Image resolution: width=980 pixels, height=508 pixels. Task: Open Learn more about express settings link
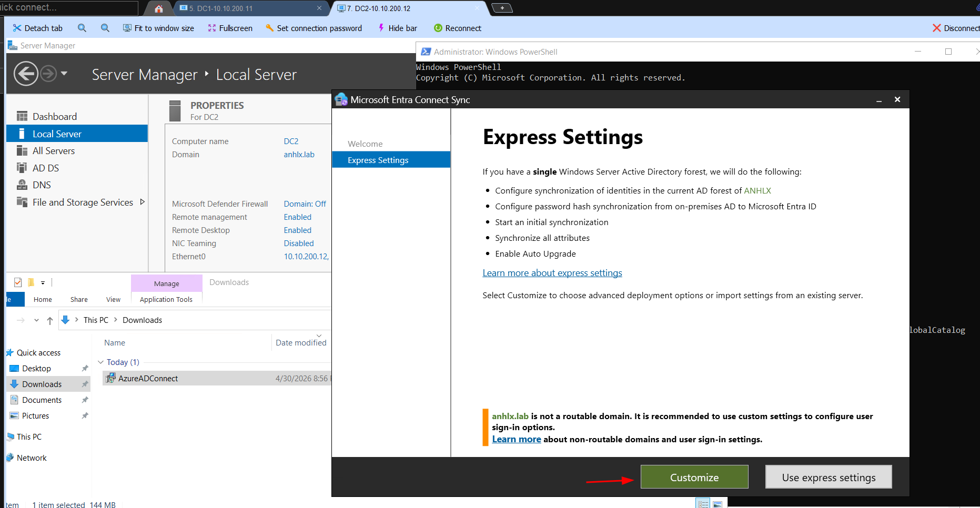click(552, 273)
